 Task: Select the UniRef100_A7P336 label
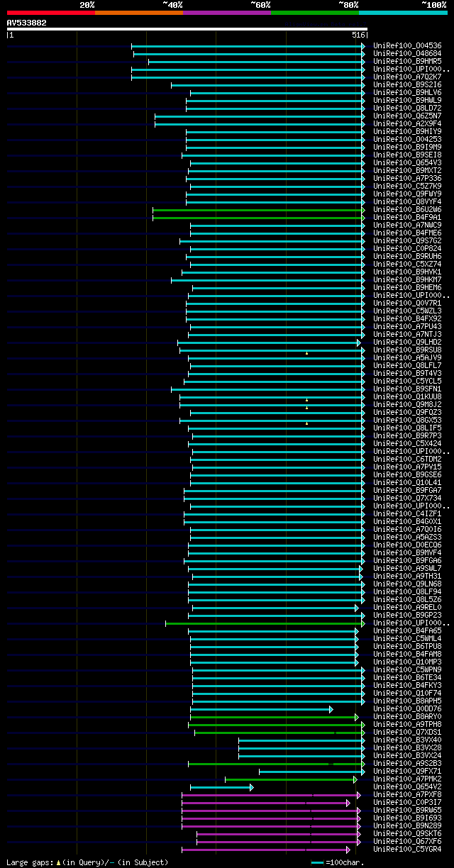pyautogui.click(x=407, y=179)
